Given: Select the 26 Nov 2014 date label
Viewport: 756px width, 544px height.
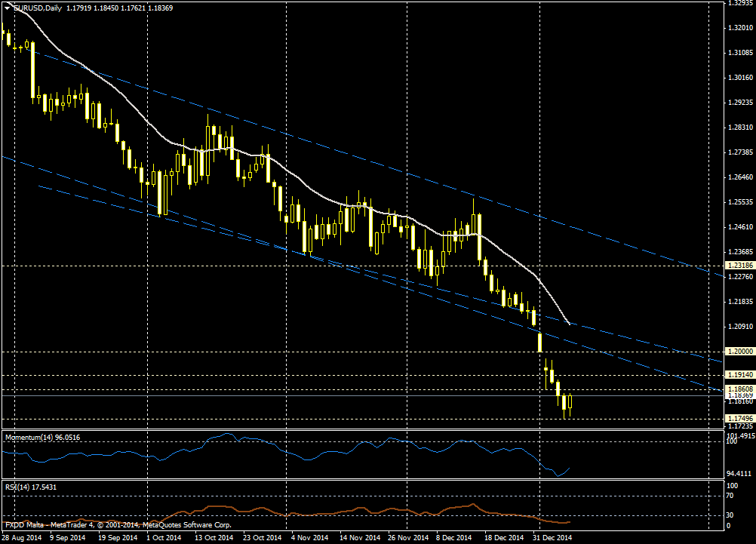Looking at the screenshot, I should (x=407, y=538).
